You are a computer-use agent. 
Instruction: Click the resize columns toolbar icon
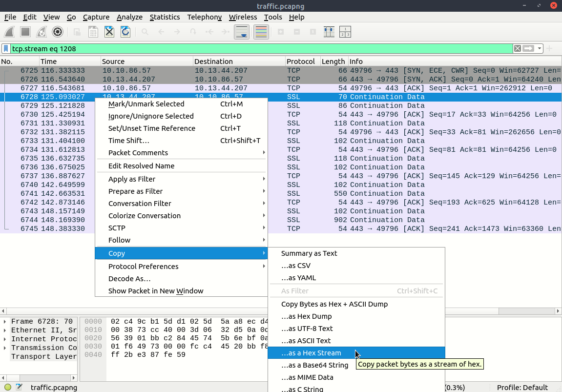tap(329, 32)
